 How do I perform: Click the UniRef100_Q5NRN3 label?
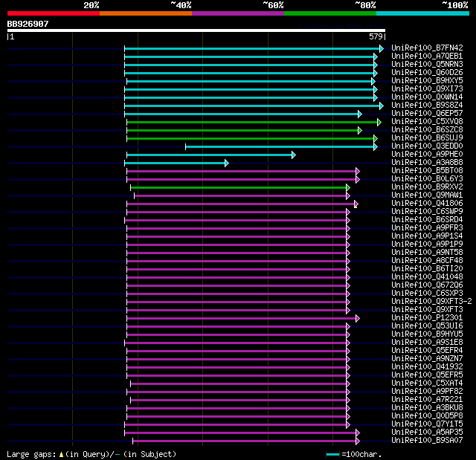tap(427, 65)
